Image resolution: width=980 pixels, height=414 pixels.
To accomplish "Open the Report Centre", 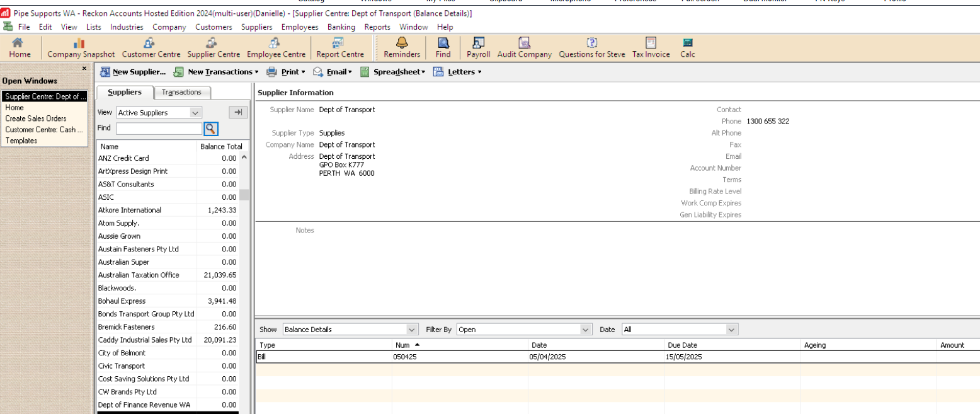I will 340,49.
